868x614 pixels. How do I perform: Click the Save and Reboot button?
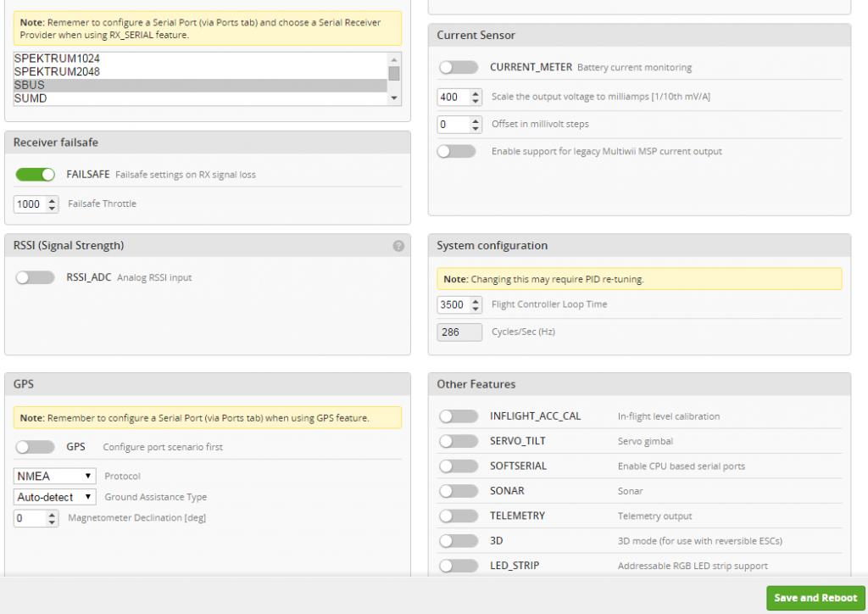pyautogui.click(x=815, y=598)
